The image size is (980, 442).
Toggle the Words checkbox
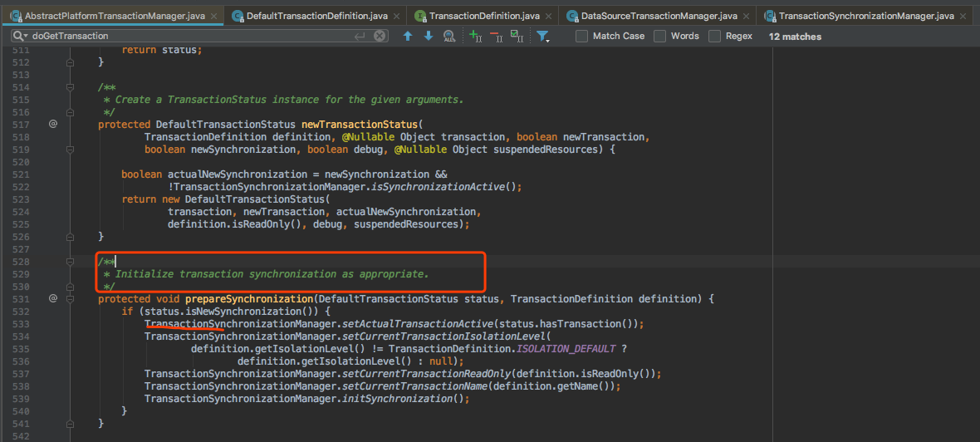click(x=659, y=36)
